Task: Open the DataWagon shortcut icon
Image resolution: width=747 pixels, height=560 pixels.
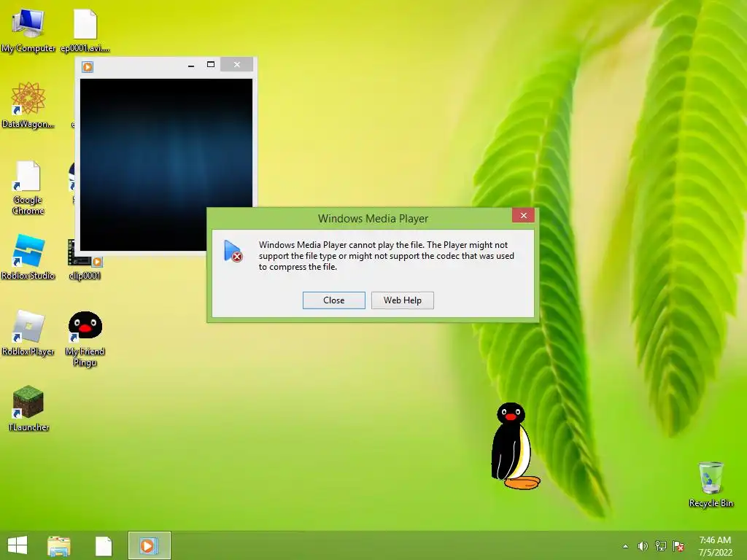Action: 28,105
